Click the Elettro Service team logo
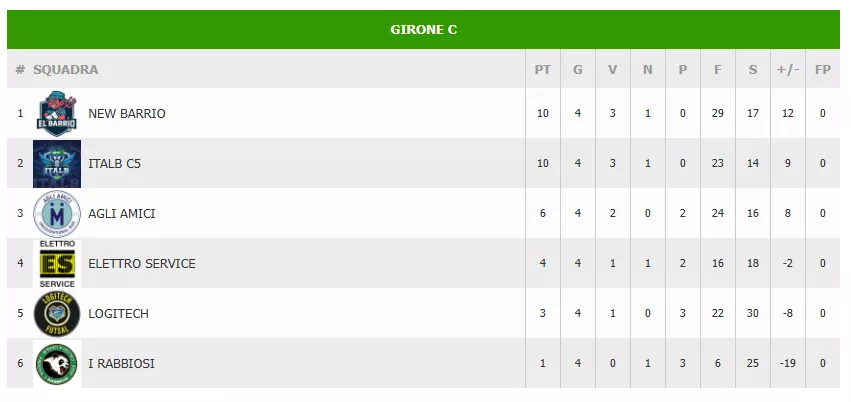This screenshot has width=851, height=402. (x=57, y=264)
